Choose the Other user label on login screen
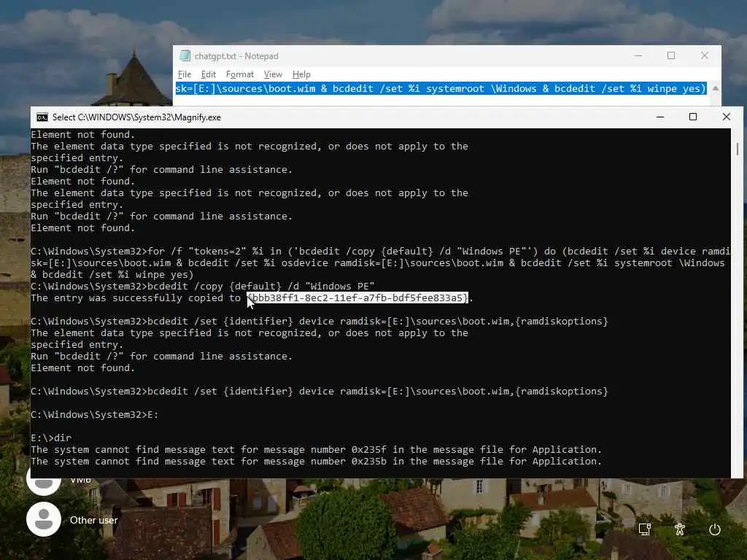The image size is (747, 560). (x=94, y=520)
